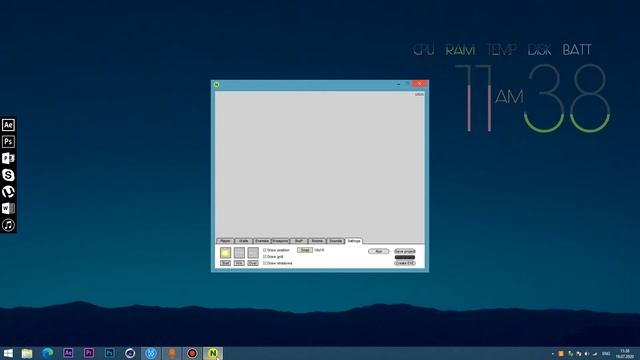This screenshot has height=360, width=640.
Task: Select the Settings tab
Action: (x=354, y=241)
